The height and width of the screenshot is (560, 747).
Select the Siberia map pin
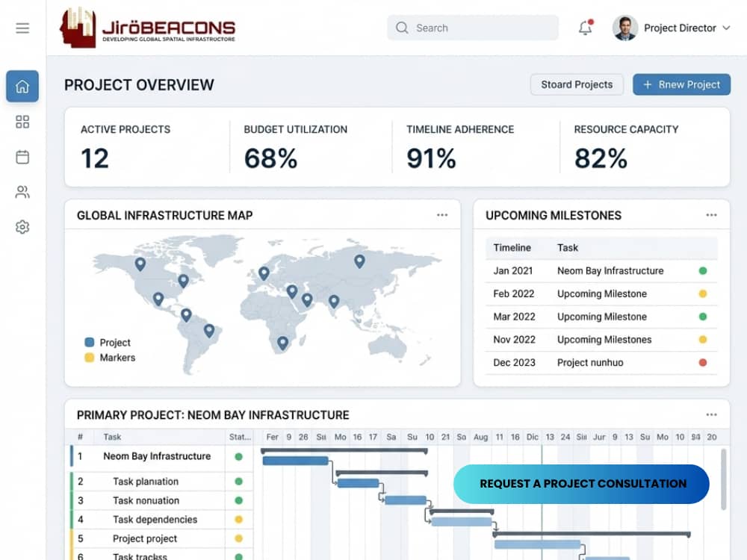(x=360, y=261)
